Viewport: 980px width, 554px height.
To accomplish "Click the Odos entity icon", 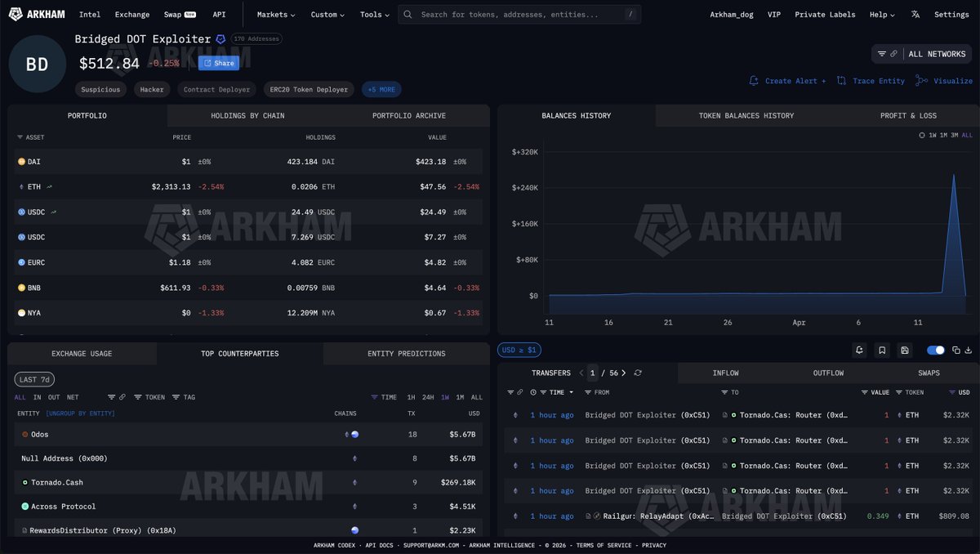I will click(x=25, y=435).
